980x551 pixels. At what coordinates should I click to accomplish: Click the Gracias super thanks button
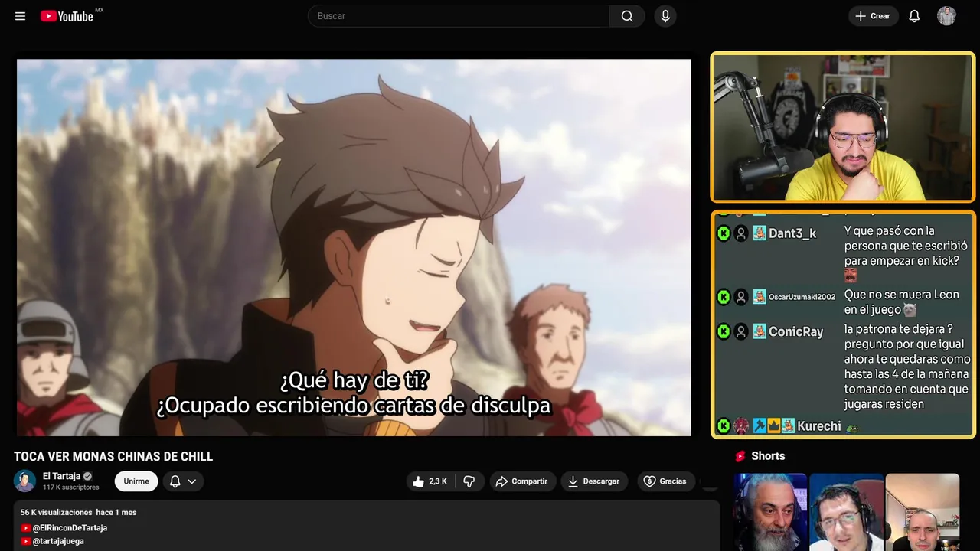[x=665, y=481]
